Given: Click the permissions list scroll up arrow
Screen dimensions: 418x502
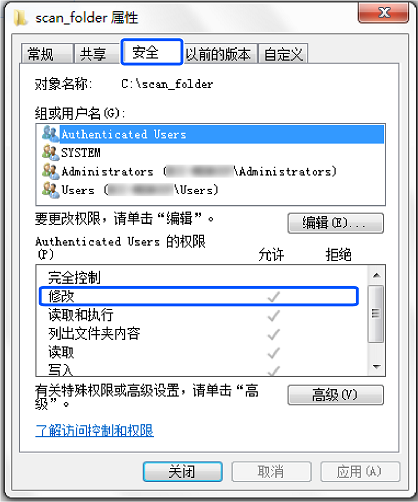Looking at the screenshot, I should pyautogui.click(x=377, y=275).
